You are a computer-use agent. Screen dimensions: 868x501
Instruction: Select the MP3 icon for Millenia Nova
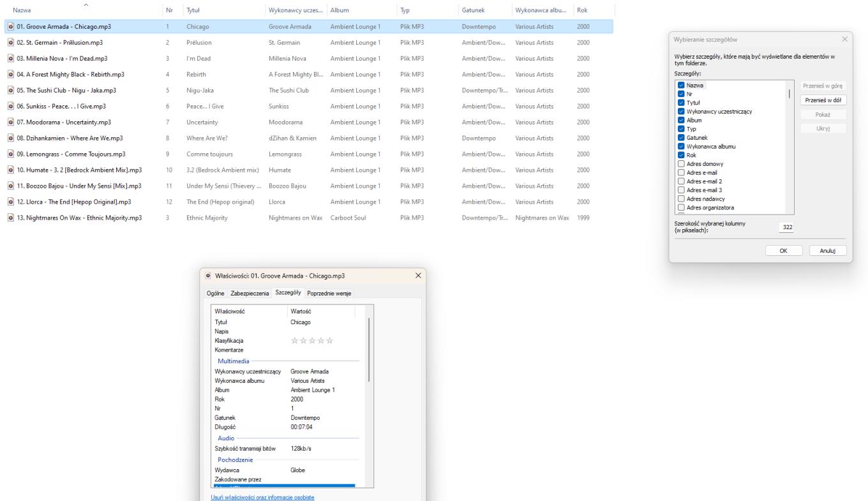click(11, 59)
